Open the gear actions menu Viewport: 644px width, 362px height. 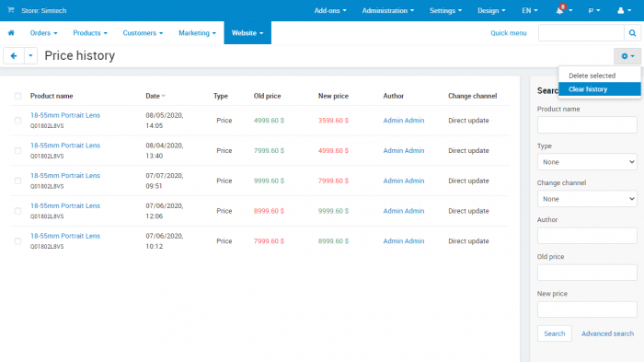(x=627, y=56)
